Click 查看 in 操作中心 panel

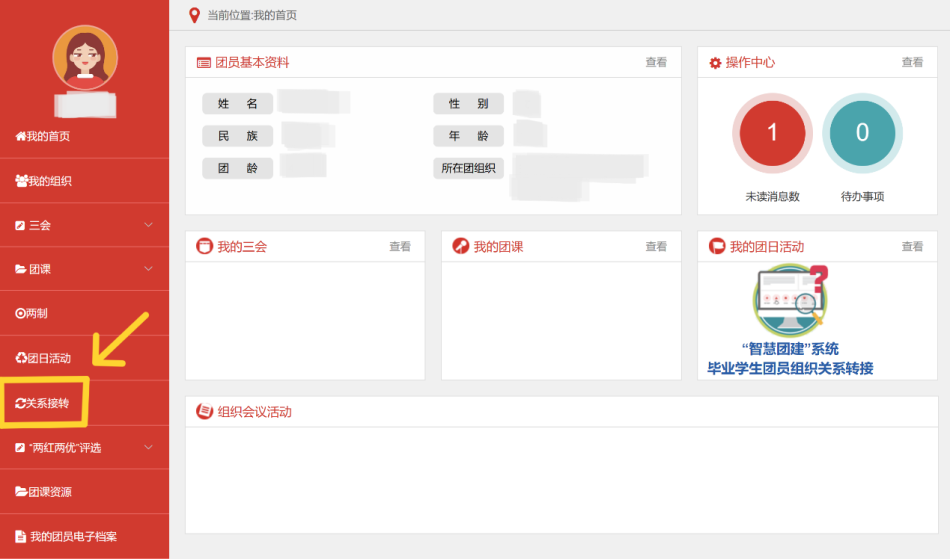[912, 62]
